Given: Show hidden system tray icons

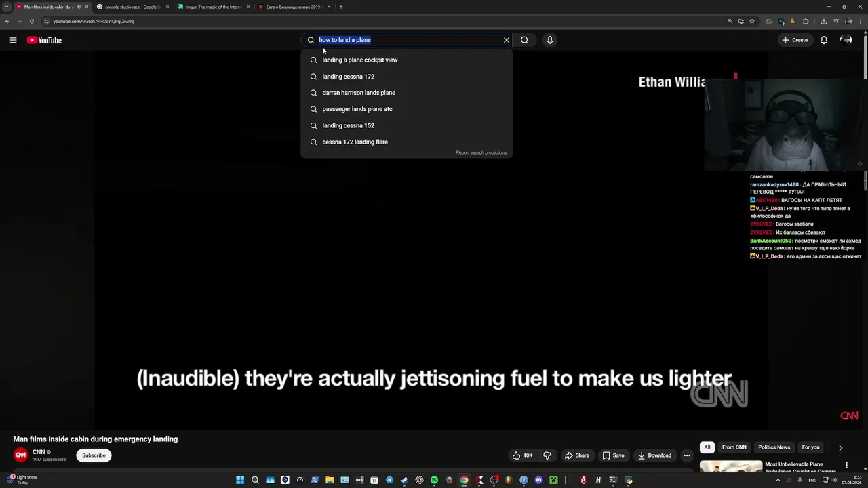Looking at the screenshot, I should pos(778,480).
